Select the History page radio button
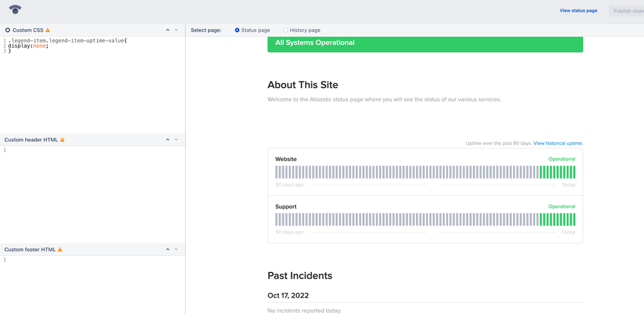644x315 pixels. (286, 30)
